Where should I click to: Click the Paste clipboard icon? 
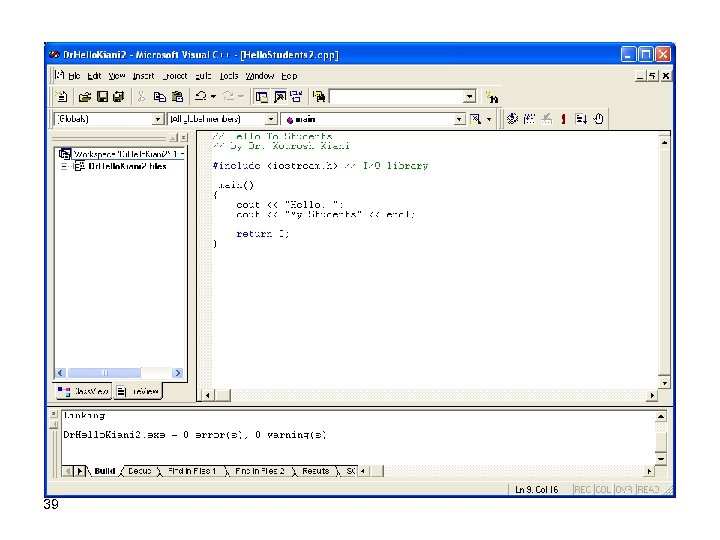coord(177,97)
